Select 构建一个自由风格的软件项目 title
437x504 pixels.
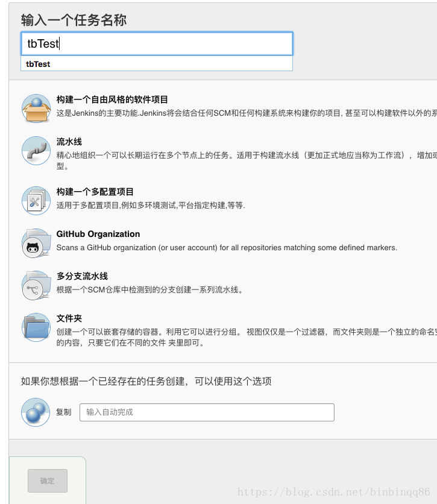tap(112, 99)
